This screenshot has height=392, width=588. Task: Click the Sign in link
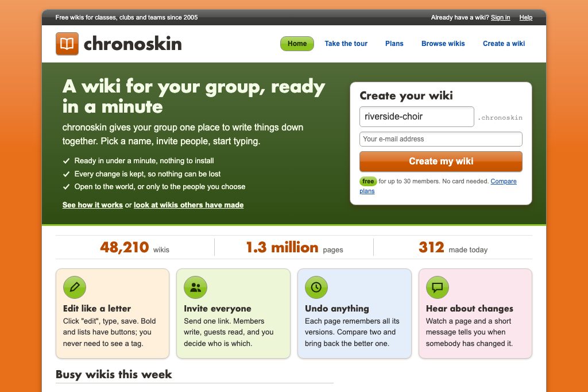tap(500, 17)
